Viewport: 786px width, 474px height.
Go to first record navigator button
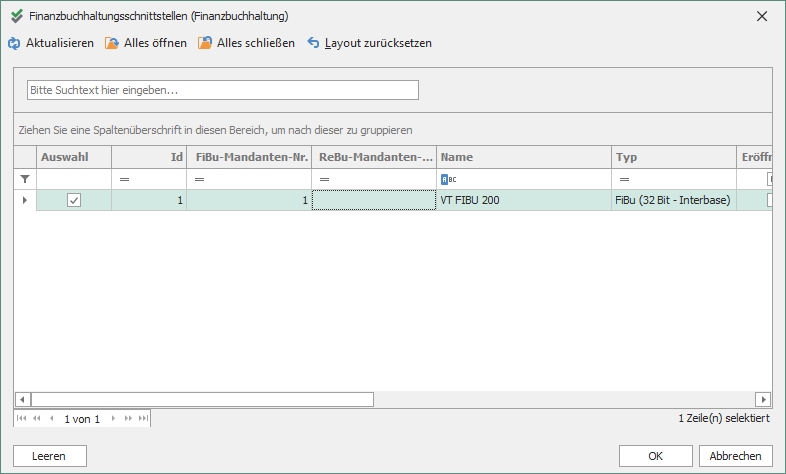21,418
